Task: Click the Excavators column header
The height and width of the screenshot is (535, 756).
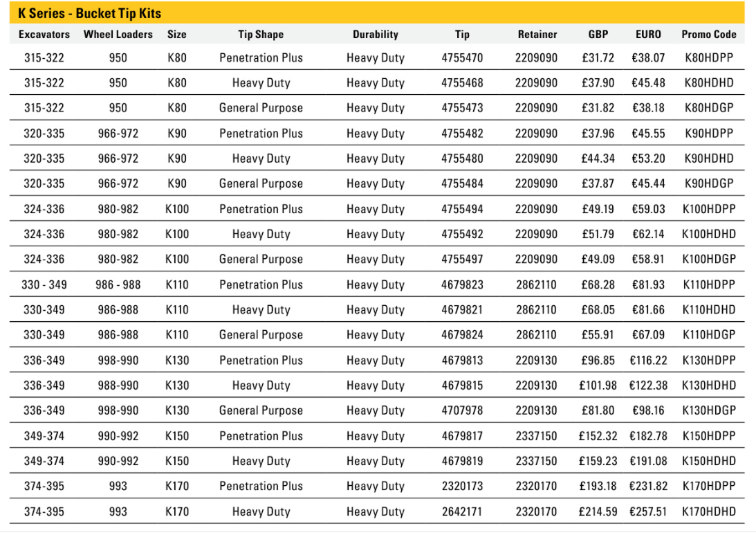Action: coord(44,34)
